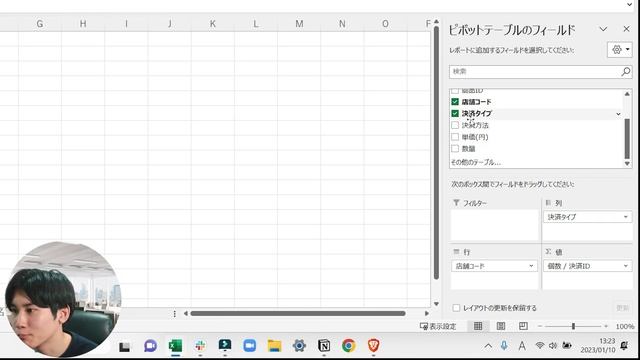Switch to Normal view in status bar

[x=478, y=326]
